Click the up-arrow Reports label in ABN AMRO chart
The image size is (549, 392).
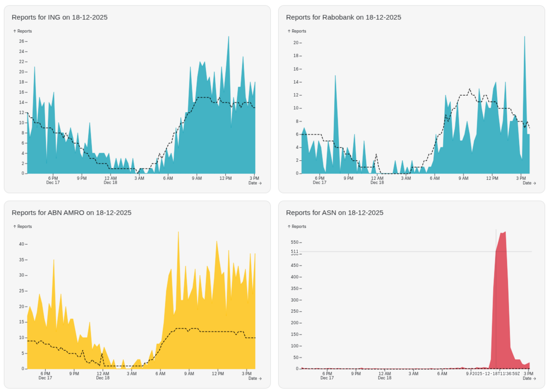23,227
